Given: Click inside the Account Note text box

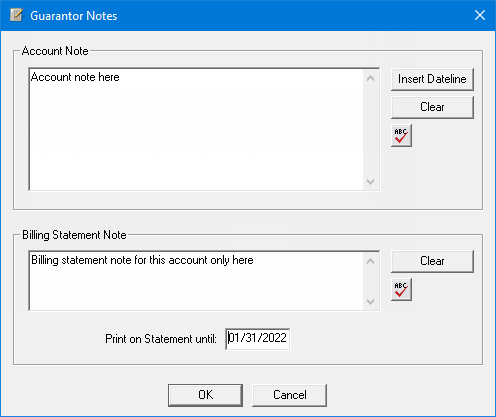Looking at the screenshot, I should [x=196, y=129].
